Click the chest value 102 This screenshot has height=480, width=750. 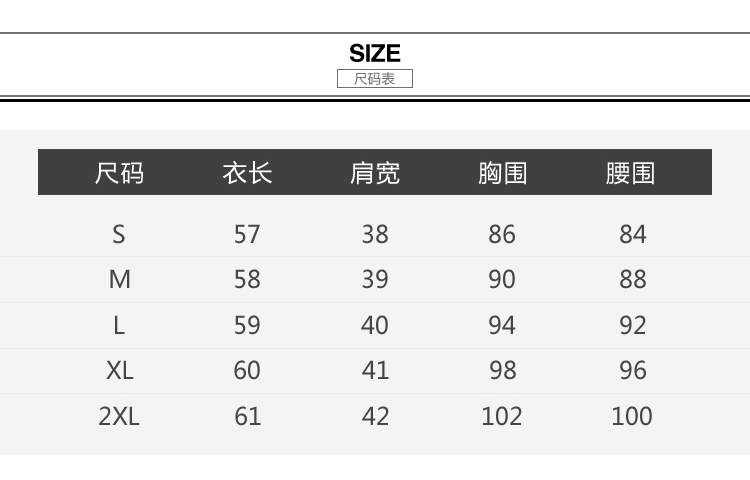point(502,416)
